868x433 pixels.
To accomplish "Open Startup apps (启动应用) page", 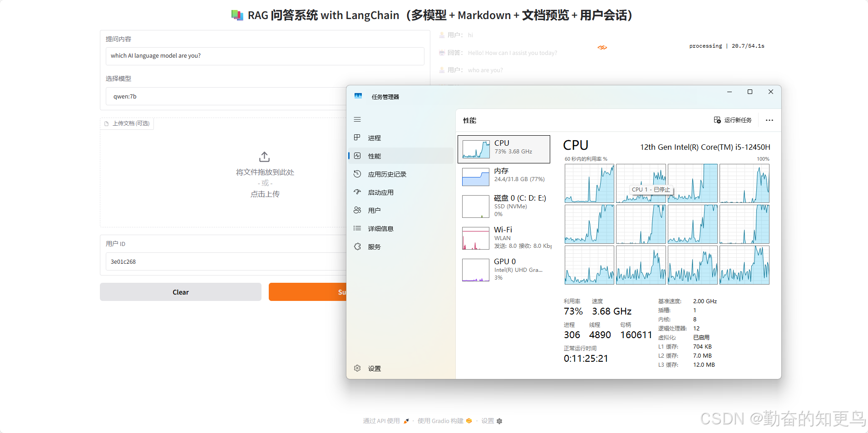I will pyautogui.click(x=400, y=192).
